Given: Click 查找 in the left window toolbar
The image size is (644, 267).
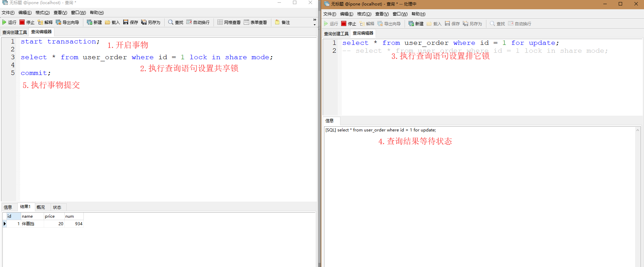Looking at the screenshot, I should pyautogui.click(x=176, y=22).
